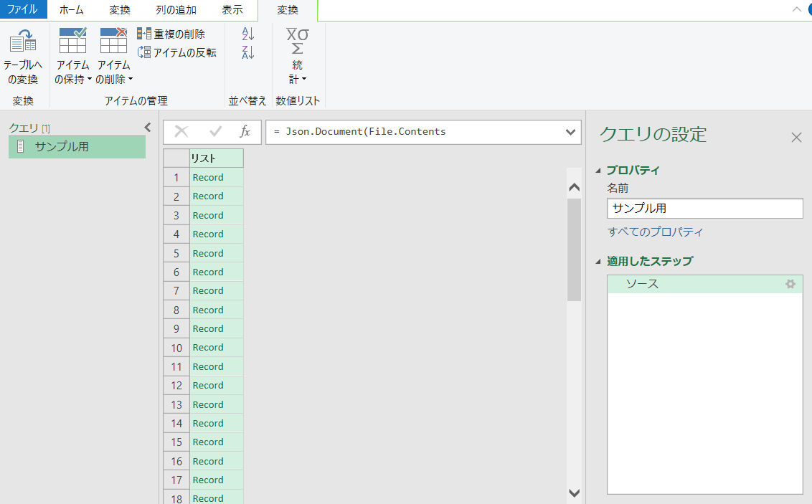The image size is (812, 504).
Task: Collapse the クエリ pane with arrow
Action: pyautogui.click(x=148, y=128)
